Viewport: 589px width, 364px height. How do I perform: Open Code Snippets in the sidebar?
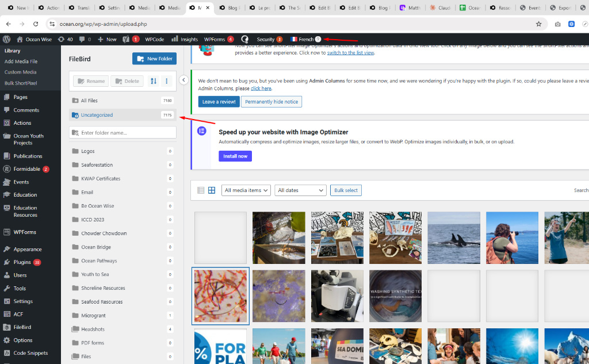(x=30, y=353)
